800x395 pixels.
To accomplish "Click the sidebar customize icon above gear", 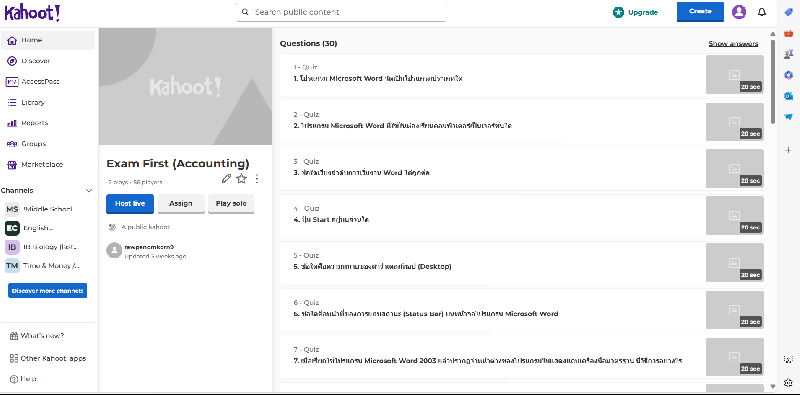I will click(x=788, y=359).
